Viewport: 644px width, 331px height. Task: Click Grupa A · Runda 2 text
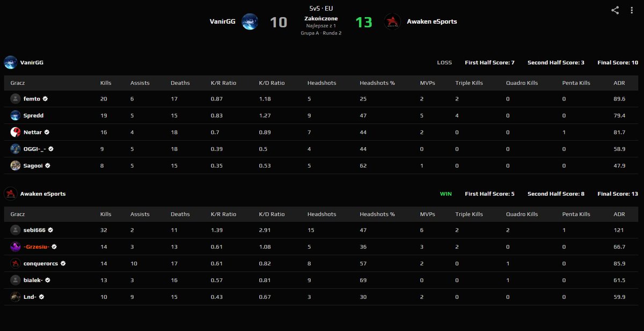pos(321,33)
